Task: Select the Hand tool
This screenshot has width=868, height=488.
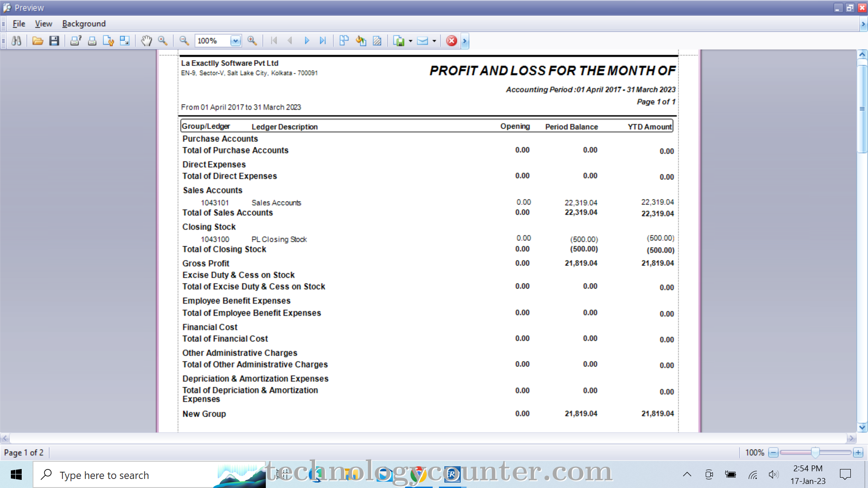Action: pyautogui.click(x=146, y=41)
